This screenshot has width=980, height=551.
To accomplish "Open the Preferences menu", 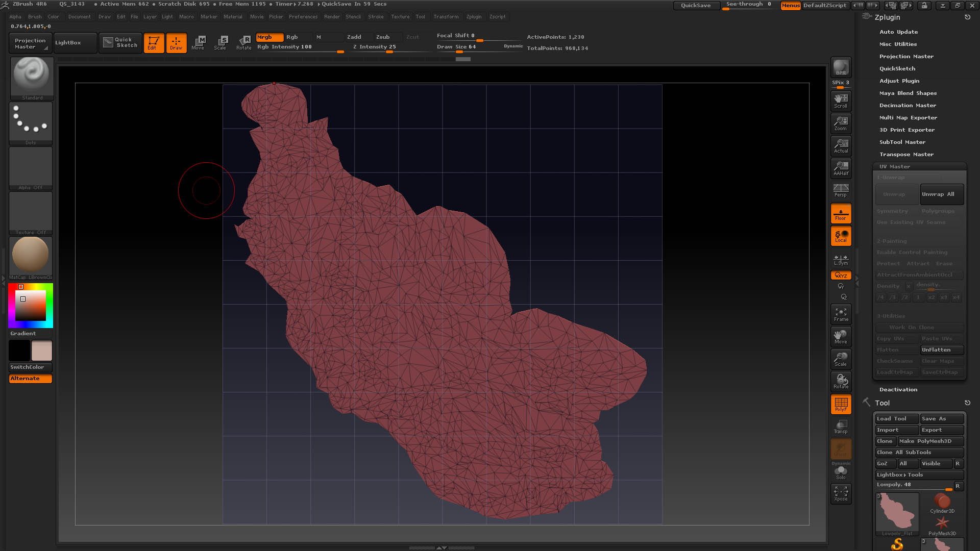I will 303,17.
